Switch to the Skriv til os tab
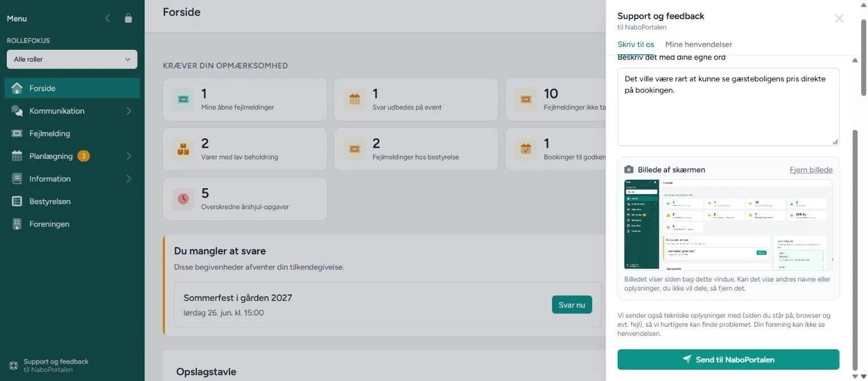The height and width of the screenshot is (381, 868). tap(636, 45)
